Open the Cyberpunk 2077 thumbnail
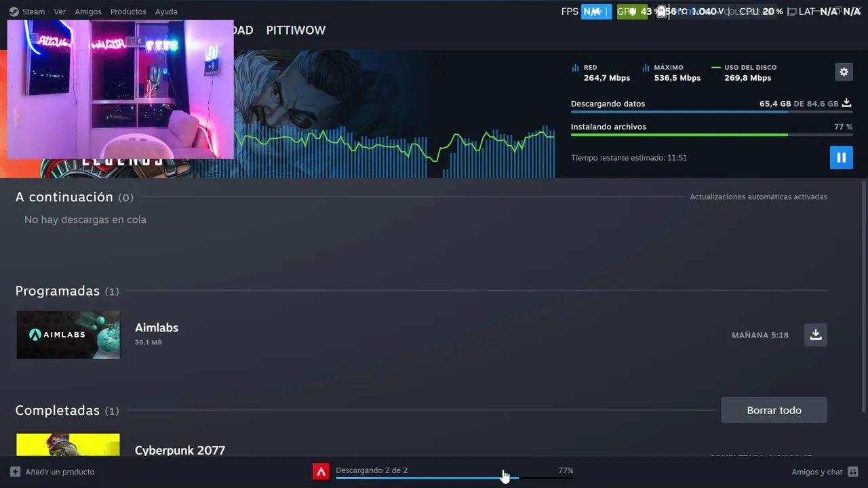This screenshot has width=868, height=488. (x=68, y=445)
